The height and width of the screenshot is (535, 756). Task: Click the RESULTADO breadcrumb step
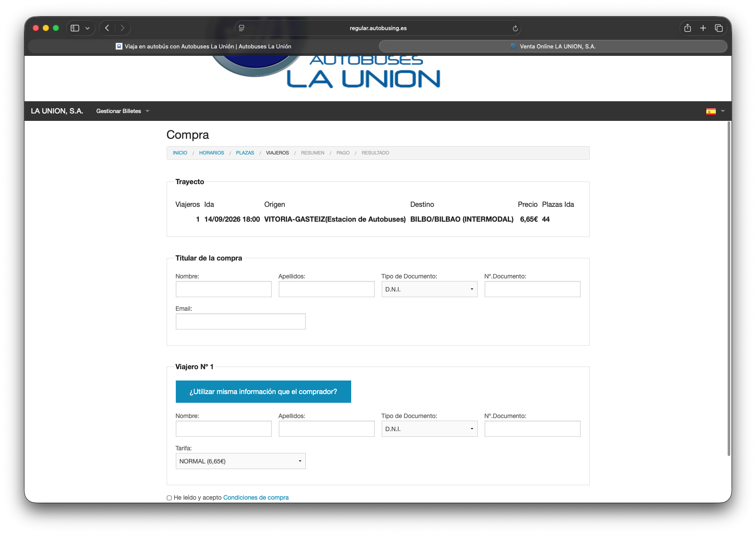[375, 153]
